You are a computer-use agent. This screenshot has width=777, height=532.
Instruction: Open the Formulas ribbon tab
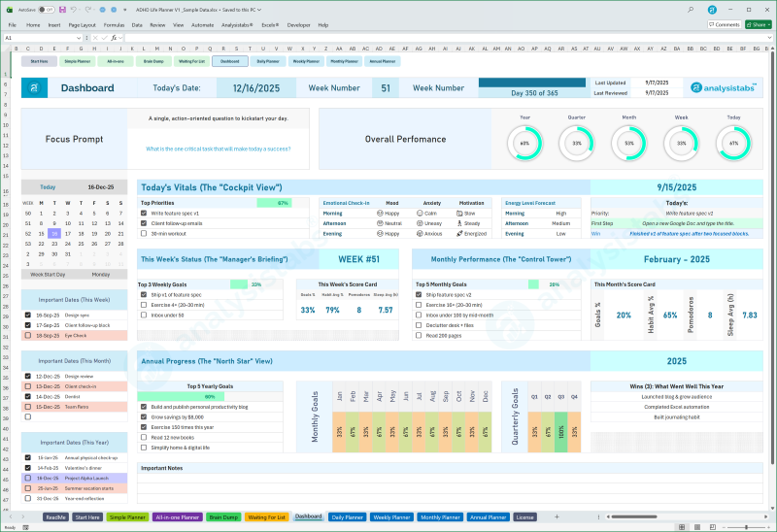tap(114, 24)
